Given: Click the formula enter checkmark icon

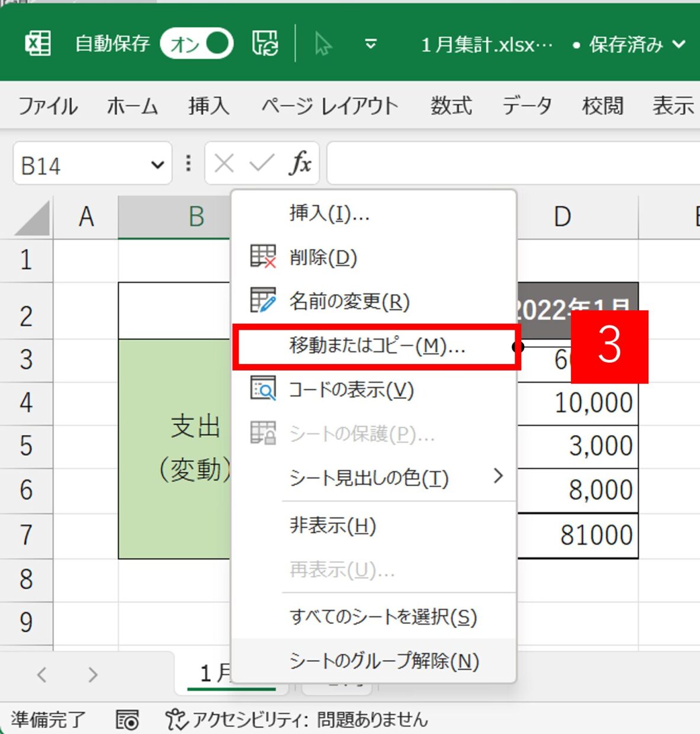Looking at the screenshot, I should point(261,163).
